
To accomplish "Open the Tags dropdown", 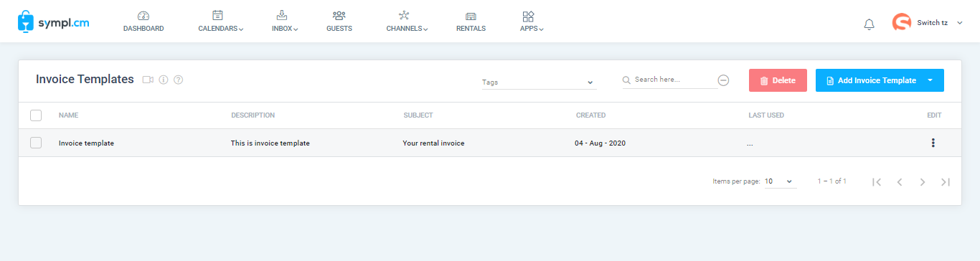I will 539,82.
